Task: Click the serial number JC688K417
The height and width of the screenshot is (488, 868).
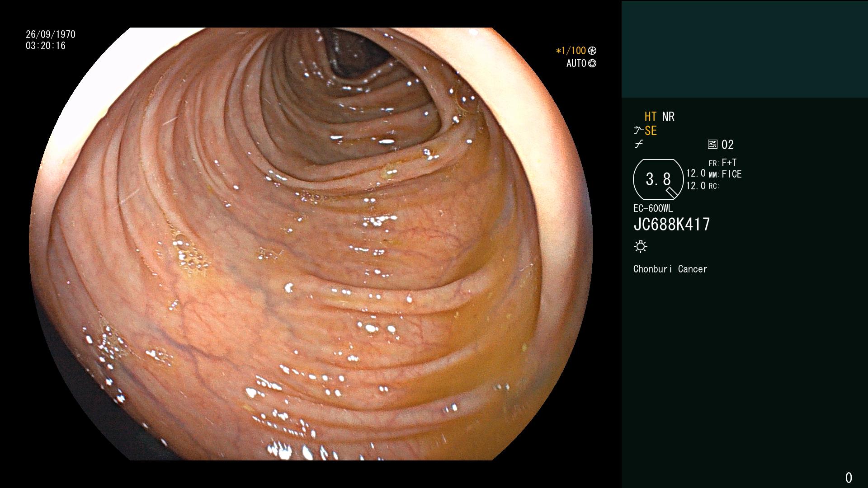Action: 672,224
